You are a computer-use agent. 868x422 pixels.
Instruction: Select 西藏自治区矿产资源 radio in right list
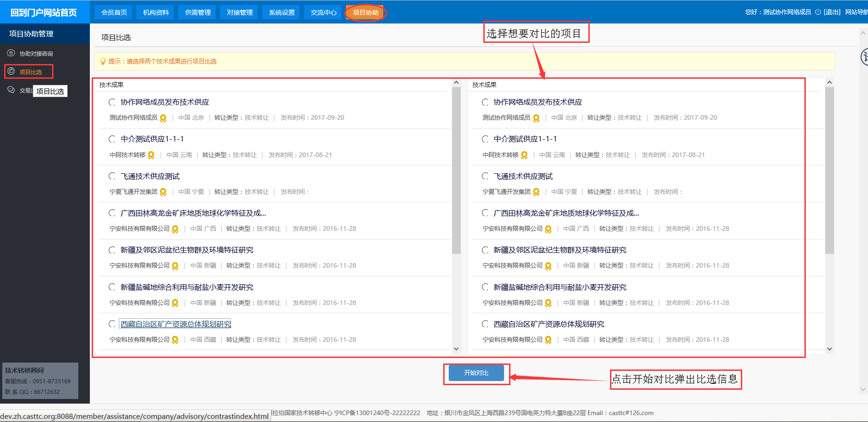[x=485, y=324]
